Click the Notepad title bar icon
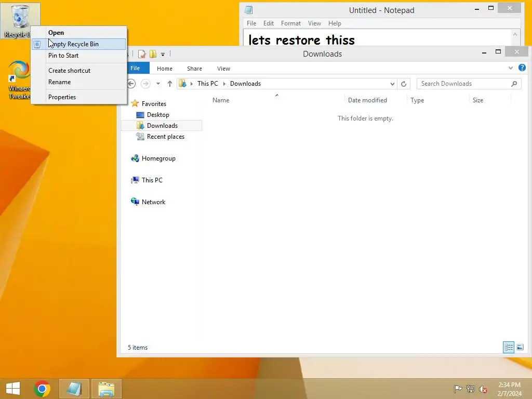Screen dimensions: 532x399 coord(249,10)
